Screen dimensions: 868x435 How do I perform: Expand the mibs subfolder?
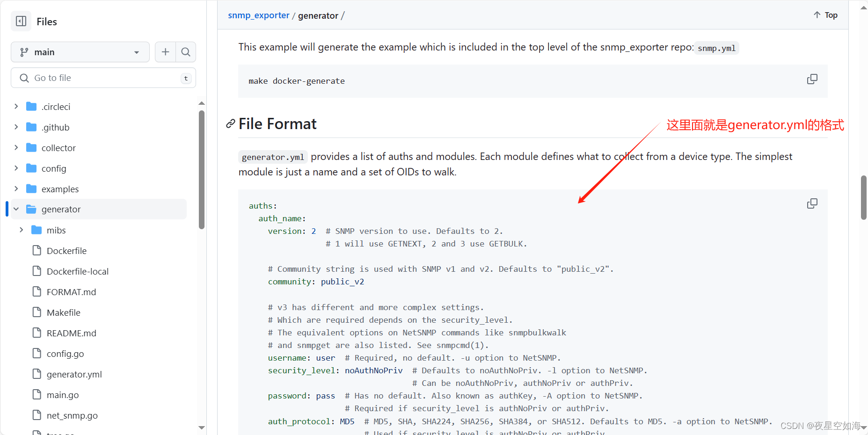pyautogui.click(x=22, y=230)
